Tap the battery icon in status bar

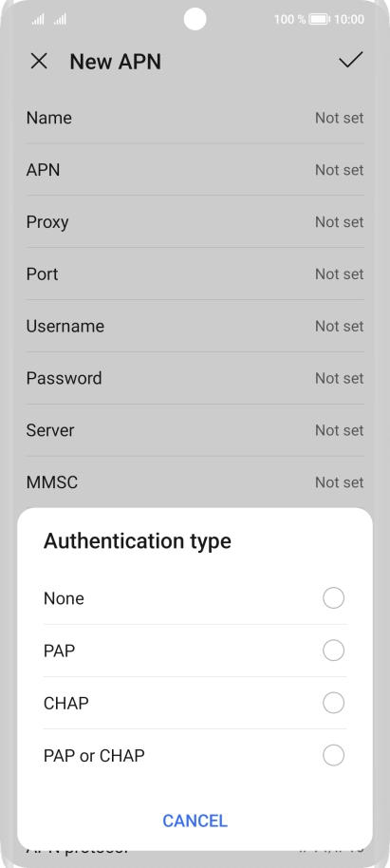[x=319, y=19]
